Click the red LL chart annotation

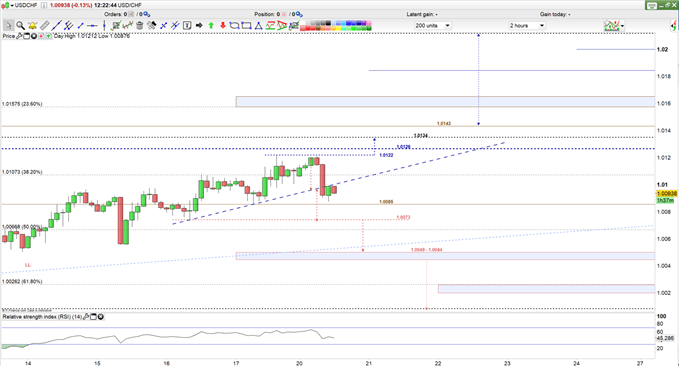click(x=28, y=265)
